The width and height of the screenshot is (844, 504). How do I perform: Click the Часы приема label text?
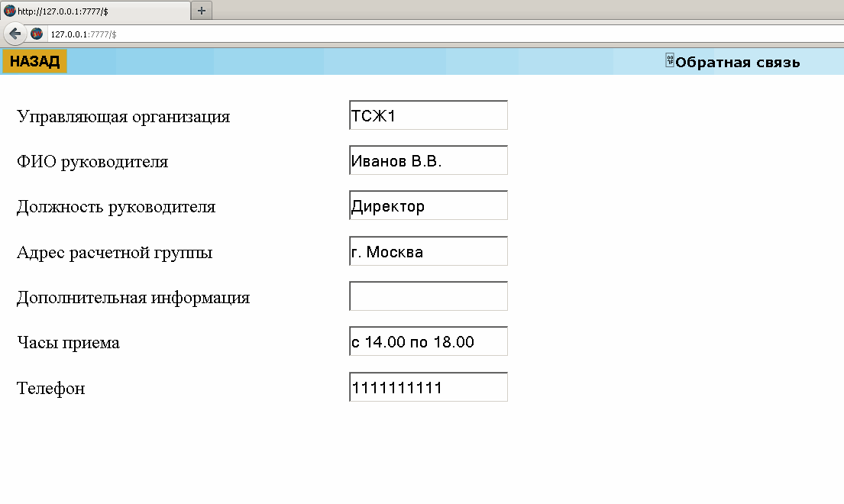(x=68, y=343)
